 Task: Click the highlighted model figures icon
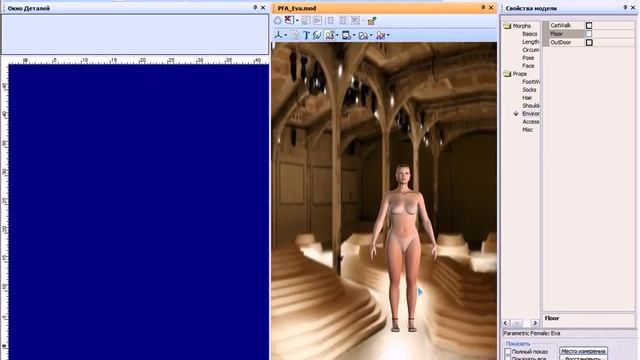click(329, 35)
